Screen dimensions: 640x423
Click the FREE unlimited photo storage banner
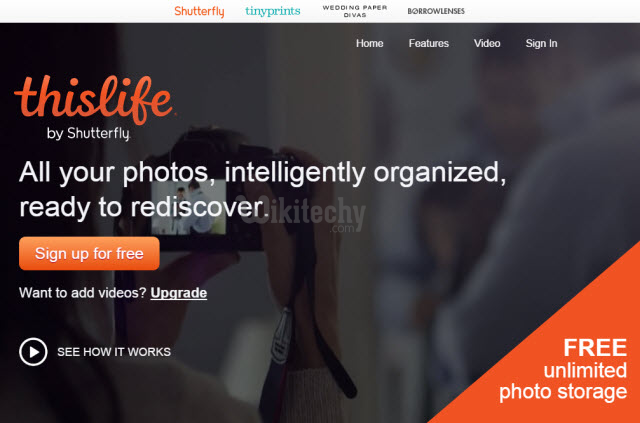[x=563, y=370]
